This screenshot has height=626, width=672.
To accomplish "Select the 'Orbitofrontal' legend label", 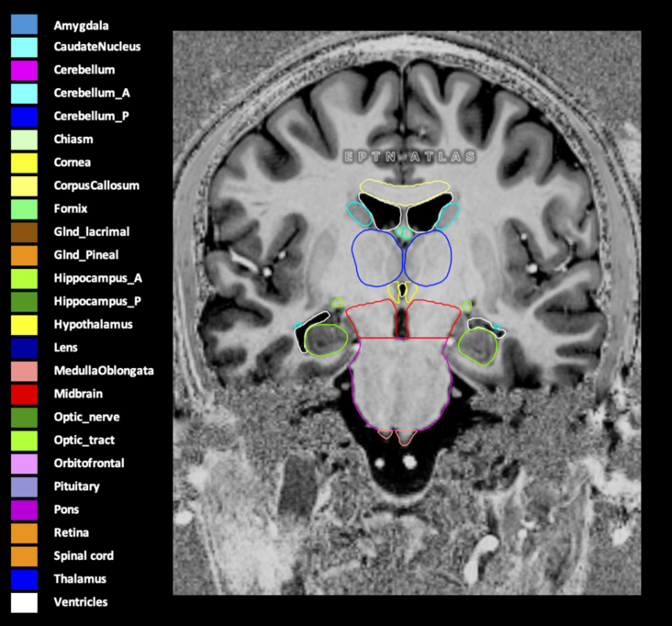I will pyautogui.click(x=89, y=464).
